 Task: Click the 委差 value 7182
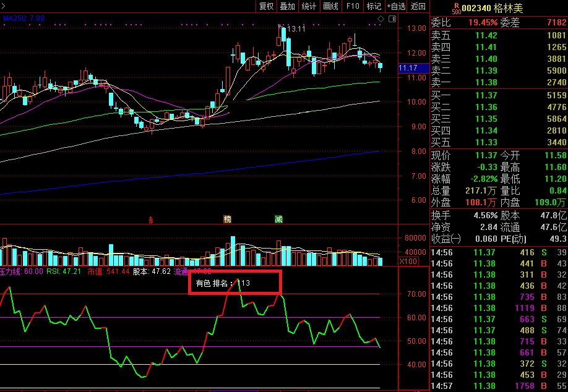click(556, 22)
